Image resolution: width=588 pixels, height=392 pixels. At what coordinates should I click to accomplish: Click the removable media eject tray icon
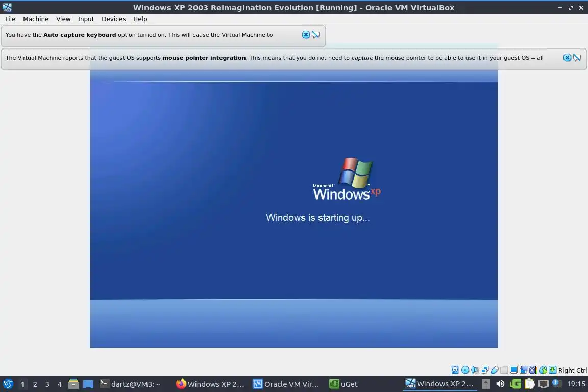485,384
